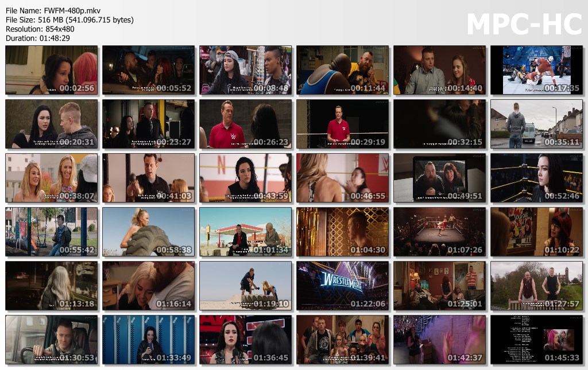Click the thumbnail stamped 00:46:55
Image resolution: width=588 pixels, height=370 pixels.
point(343,178)
